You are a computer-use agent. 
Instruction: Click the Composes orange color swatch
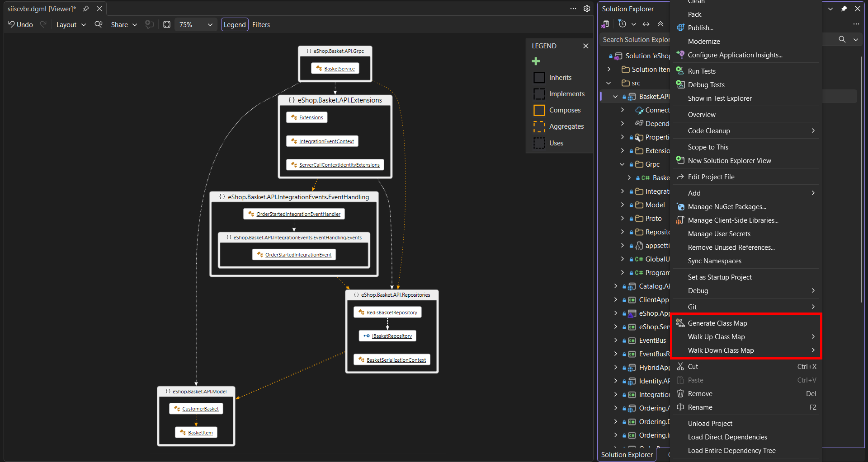(x=539, y=110)
